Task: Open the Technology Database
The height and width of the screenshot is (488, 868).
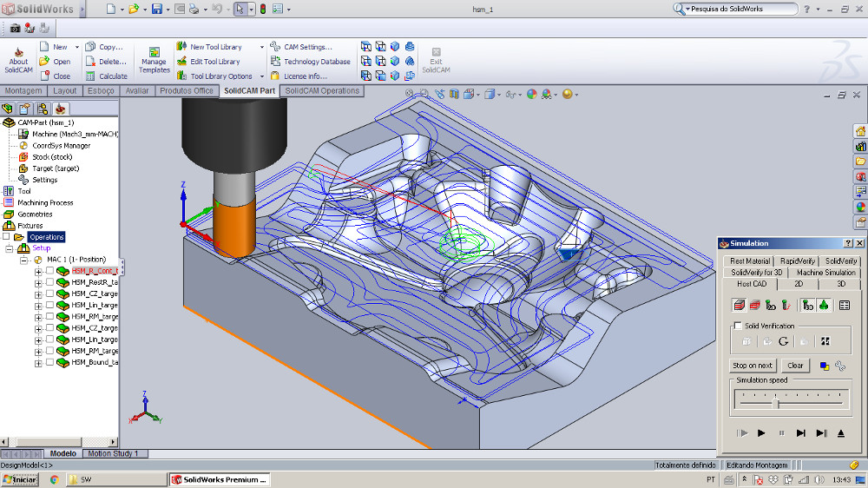Action: click(x=310, y=62)
